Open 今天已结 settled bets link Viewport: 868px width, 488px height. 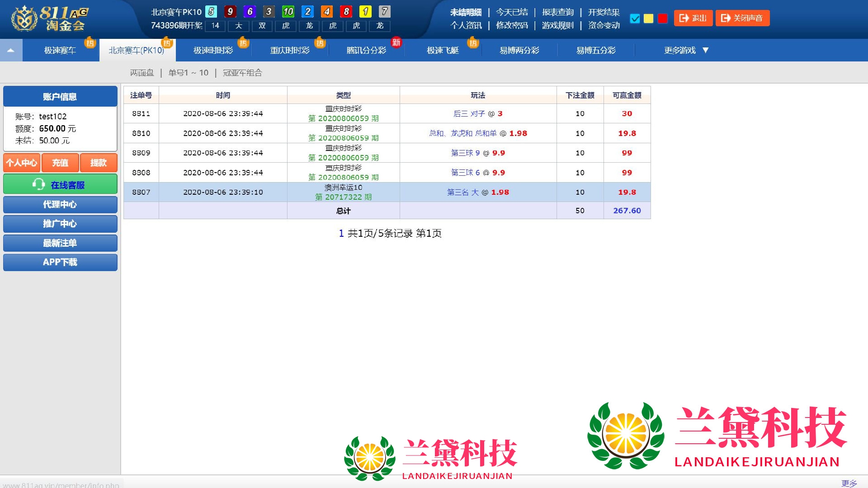512,12
